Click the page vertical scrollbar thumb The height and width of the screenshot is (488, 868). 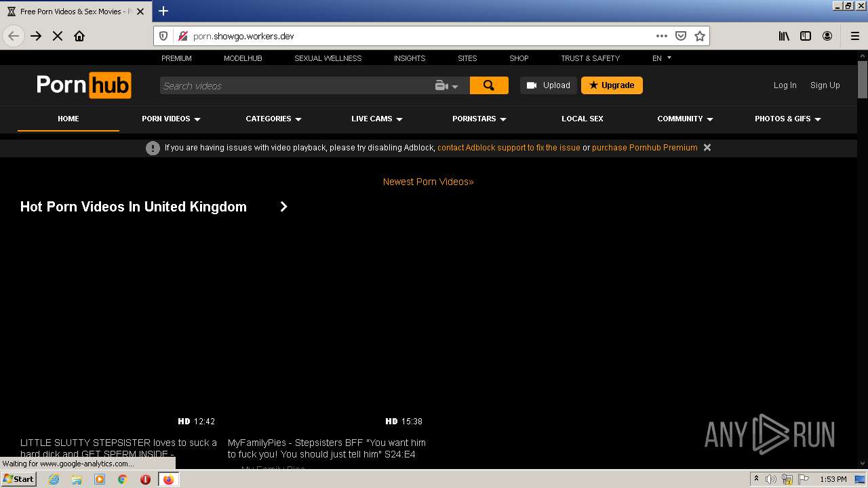tap(863, 80)
